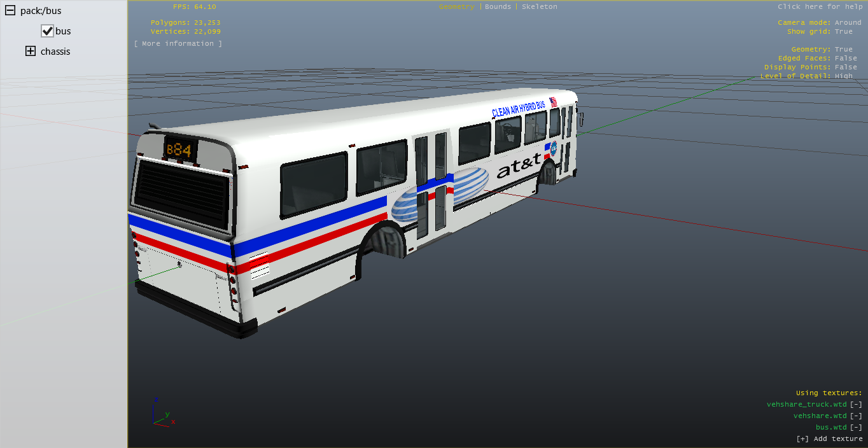Remove vehshare.wtd with its [-] button
Image resolution: width=868 pixels, height=448 pixels.
tap(857, 416)
